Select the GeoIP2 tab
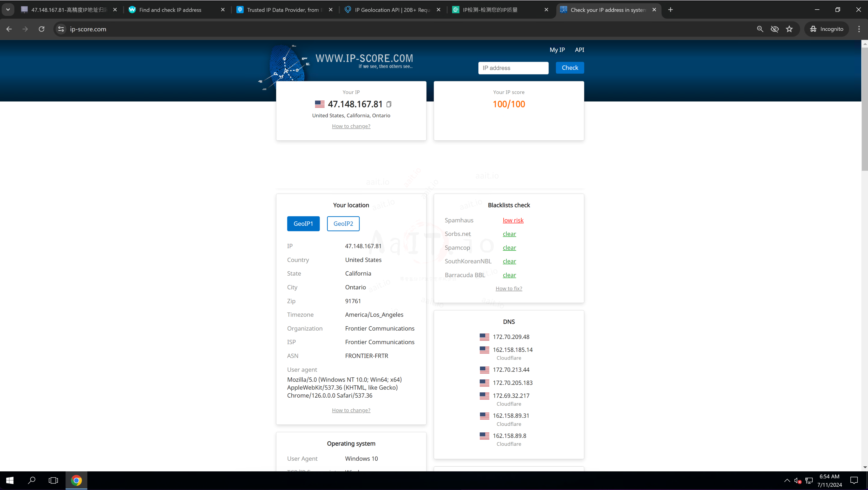868x490 pixels. (x=343, y=223)
